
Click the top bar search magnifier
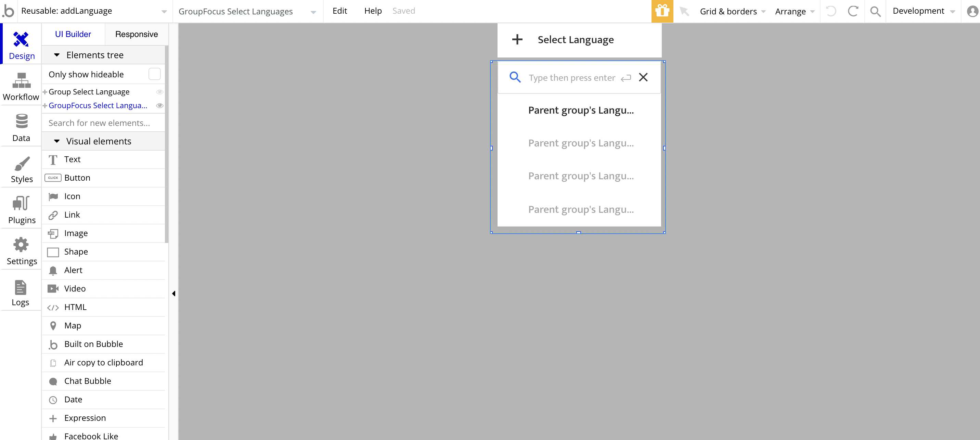(875, 11)
